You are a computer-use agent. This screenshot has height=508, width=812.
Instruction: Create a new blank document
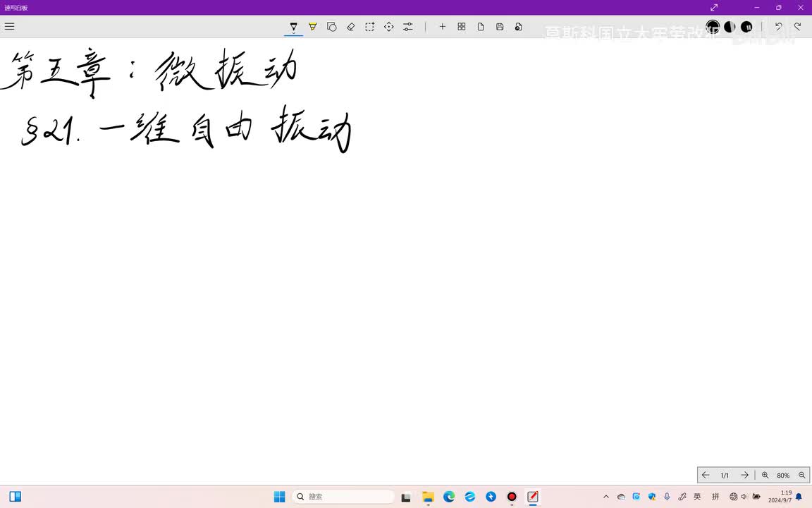(x=481, y=26)
